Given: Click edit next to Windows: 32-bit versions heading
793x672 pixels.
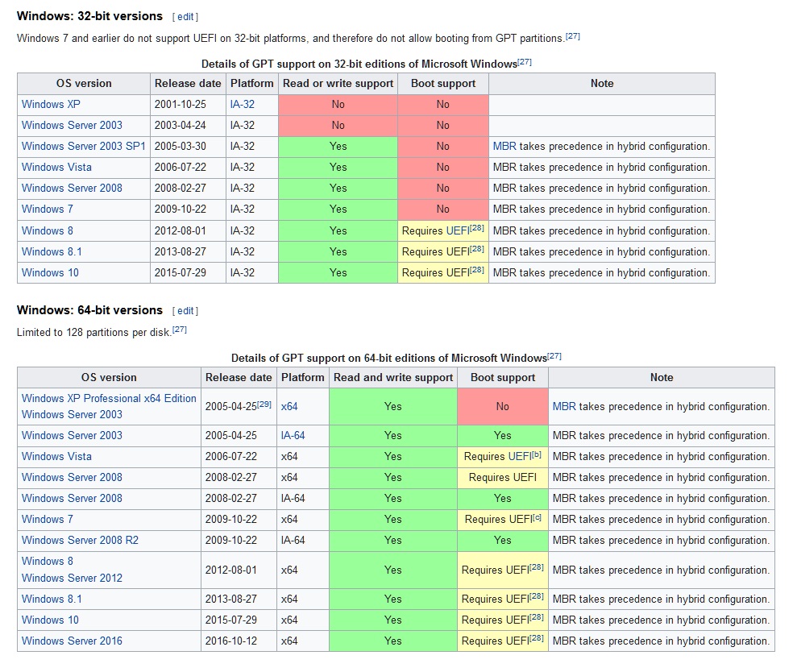Looking at the screenshot, I should (x=185, y=17).
